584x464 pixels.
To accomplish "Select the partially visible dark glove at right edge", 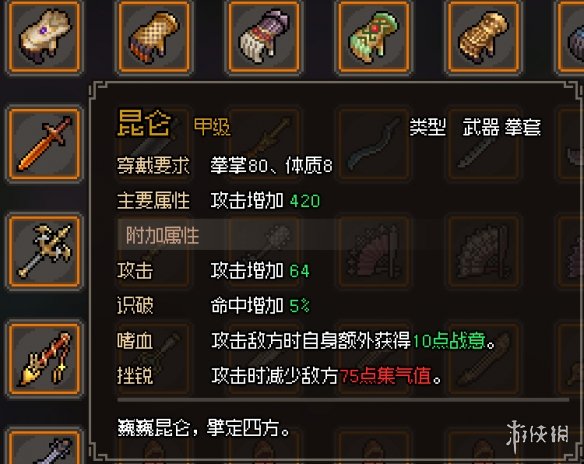I will [570, 36].
